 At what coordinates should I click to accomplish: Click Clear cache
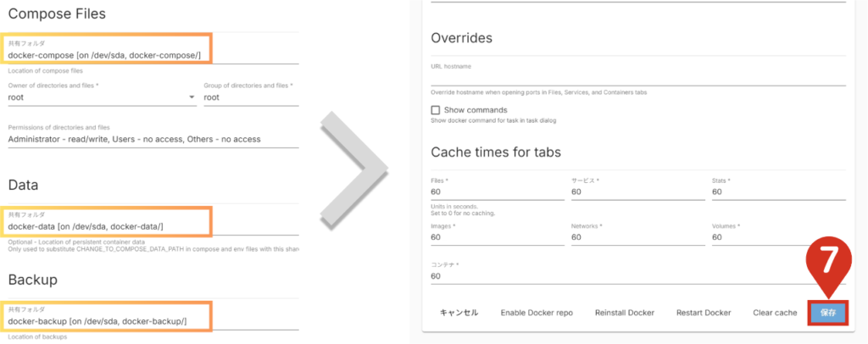click(x=775, y=313)
